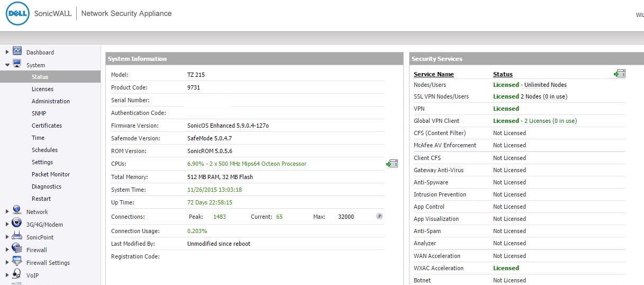Open the Diagnostics page
This screenshot has height=285, width=644.
(47, 186)
